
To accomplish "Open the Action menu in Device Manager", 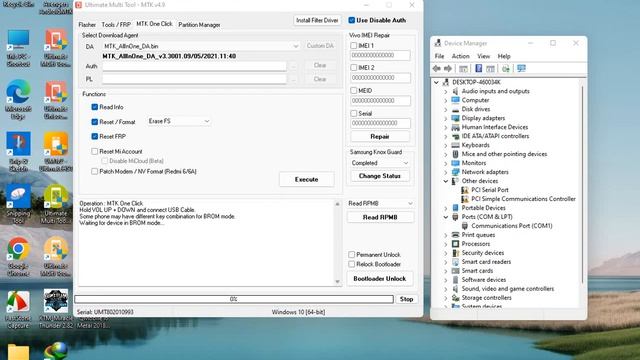I will click(460, 56).
